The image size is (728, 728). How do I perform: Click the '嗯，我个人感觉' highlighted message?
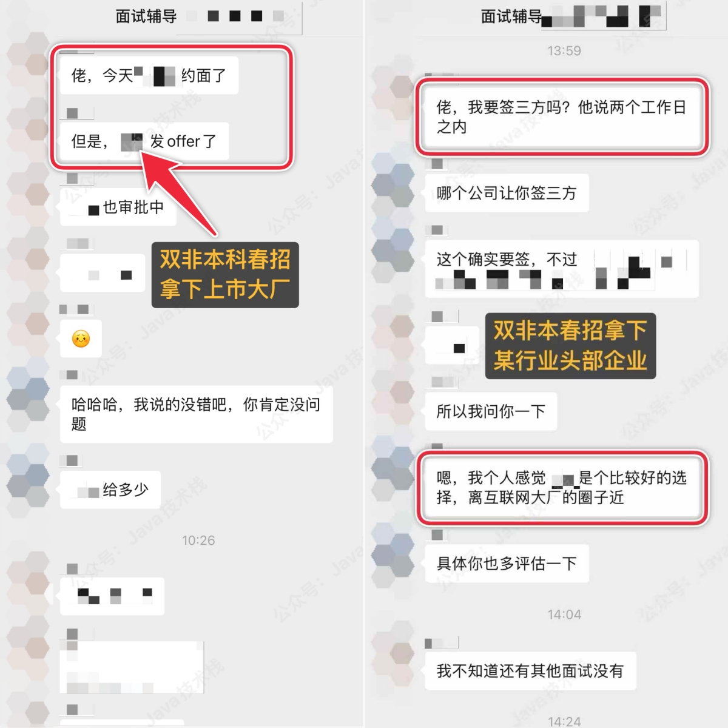(x=562, y=488)
